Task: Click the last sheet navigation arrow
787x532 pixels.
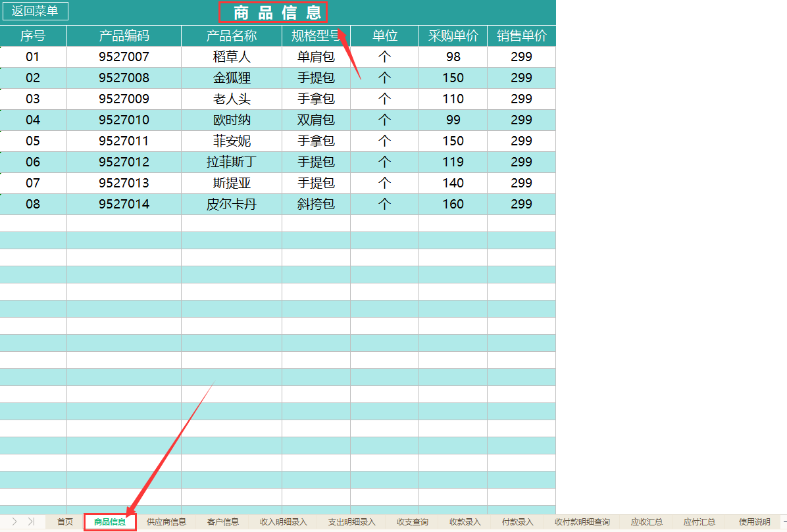Action: coord(30,521)
